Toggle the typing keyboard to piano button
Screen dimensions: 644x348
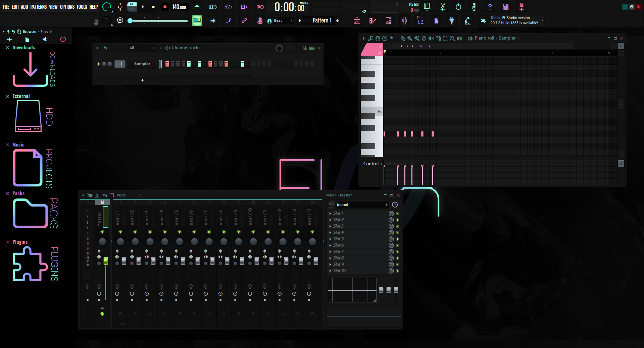coord(197,21)
